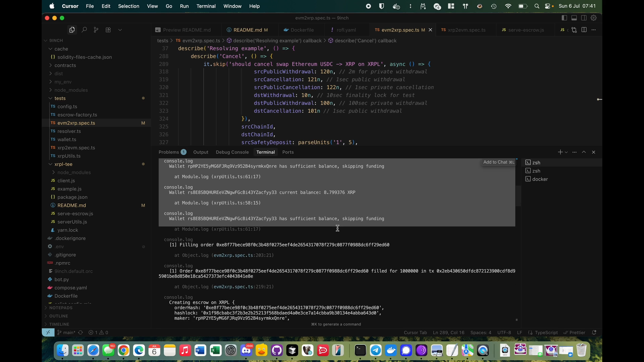The image size is (644, 362).
Task: Open the Problems panel tab
Action: (172, 152)
